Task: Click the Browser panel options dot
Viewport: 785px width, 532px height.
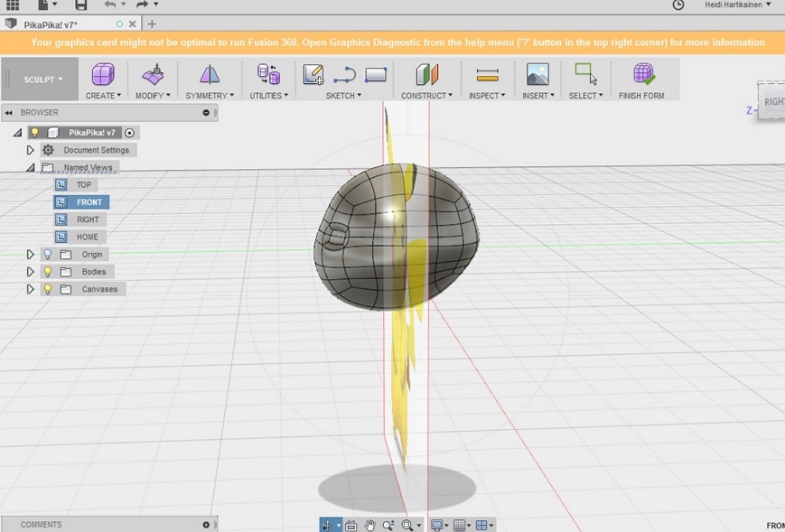Action: (206, 113)
